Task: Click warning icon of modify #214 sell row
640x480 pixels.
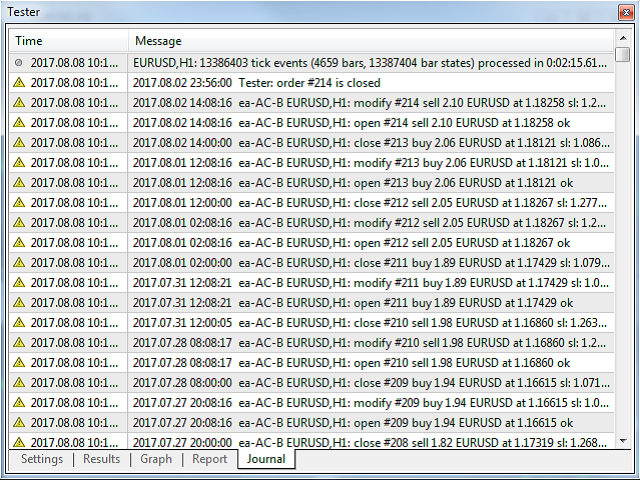Action: tap(19, 103)
